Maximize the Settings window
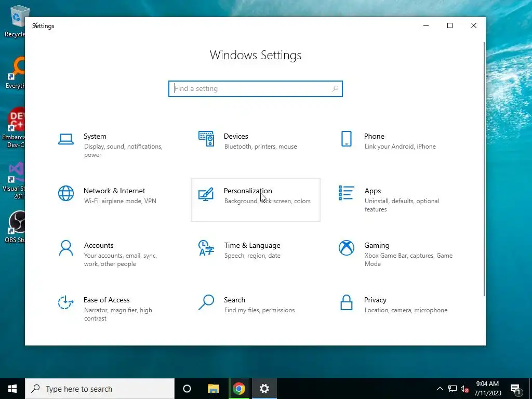 (450, 25)
